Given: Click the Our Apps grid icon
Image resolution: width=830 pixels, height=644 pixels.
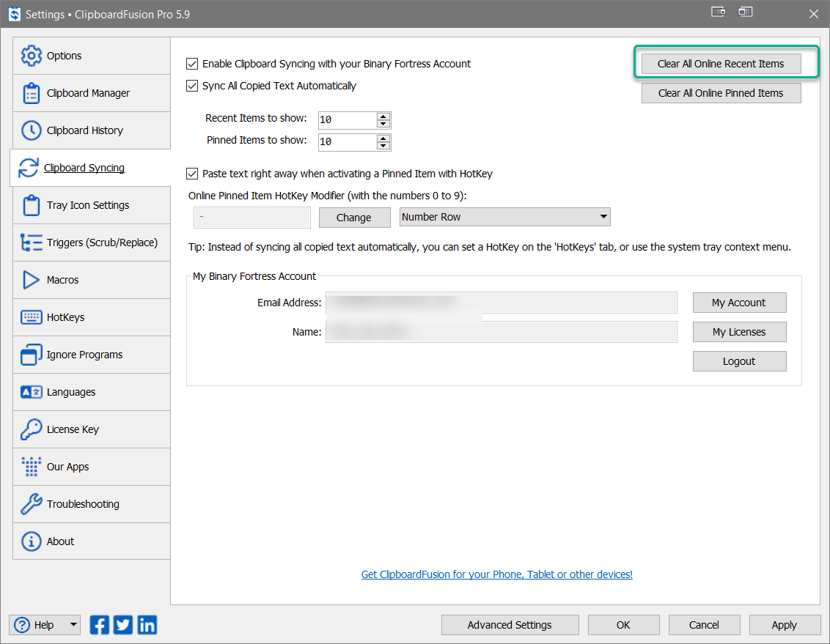Looking at the screenshot, I should pyautogui.click(x=32, y=467).
